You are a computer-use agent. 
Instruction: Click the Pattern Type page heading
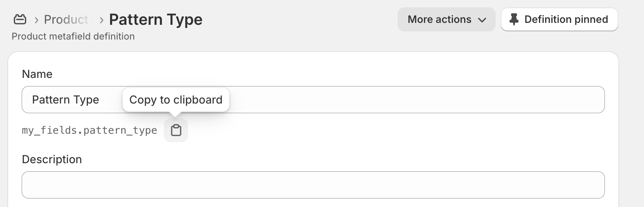coord(156,19)
